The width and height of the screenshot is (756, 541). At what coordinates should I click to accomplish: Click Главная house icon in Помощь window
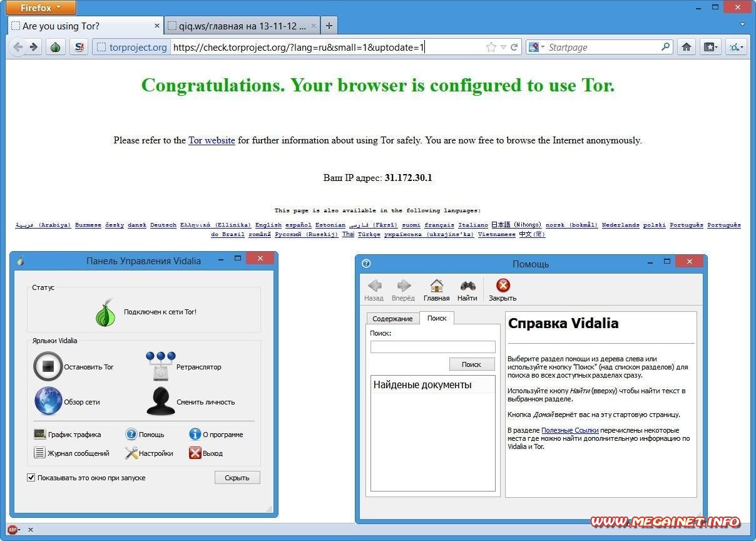point(436,291)
